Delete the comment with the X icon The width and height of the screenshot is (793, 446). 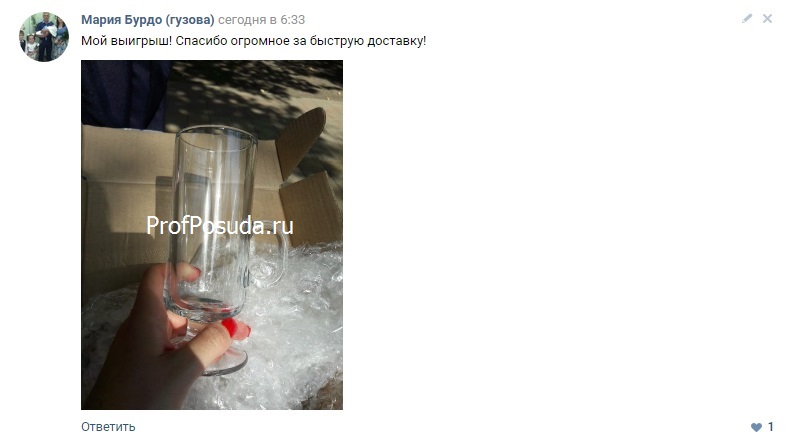pyautogui.click(x=767, y=19)
